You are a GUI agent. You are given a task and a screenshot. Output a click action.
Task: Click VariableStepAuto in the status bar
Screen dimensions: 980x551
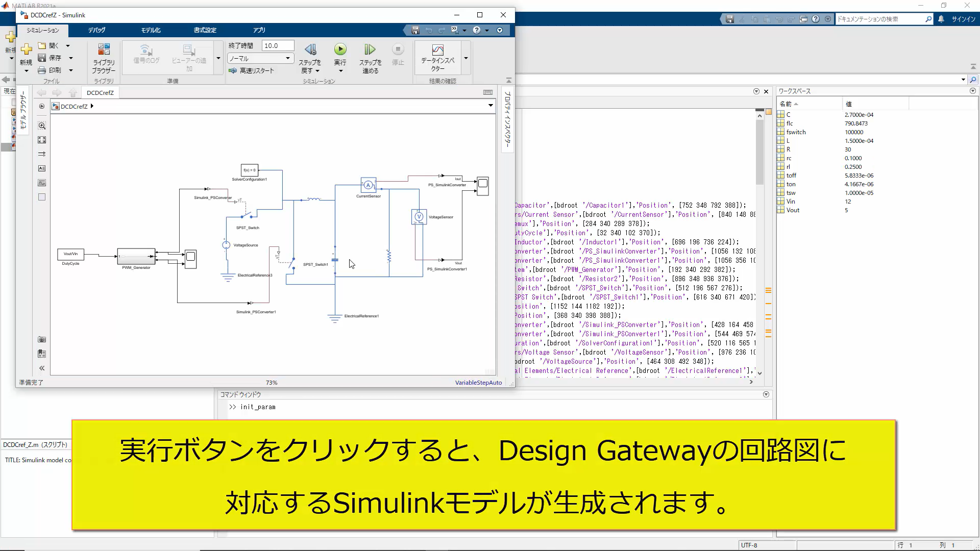(478, 382)
